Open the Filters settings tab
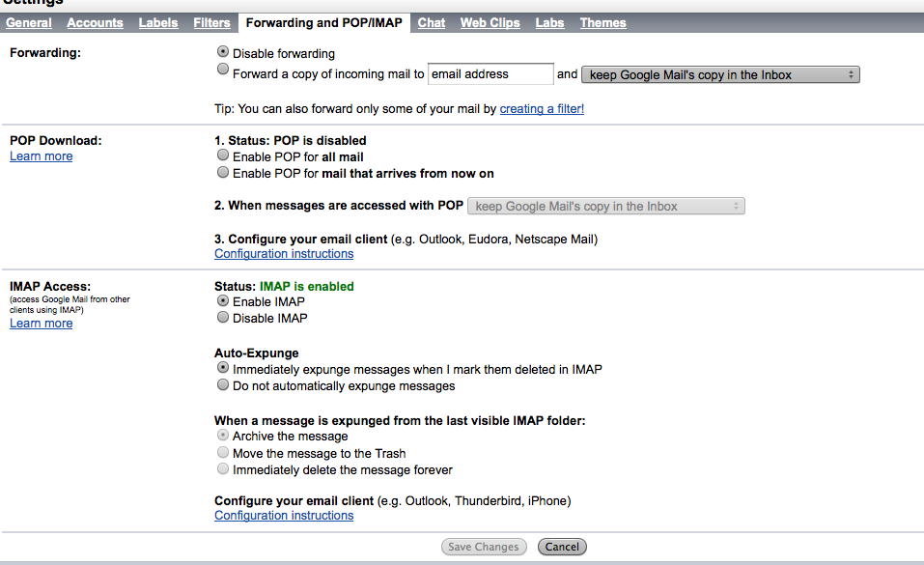Viewport: 924px width, 565px height. [x=211, y=23]
